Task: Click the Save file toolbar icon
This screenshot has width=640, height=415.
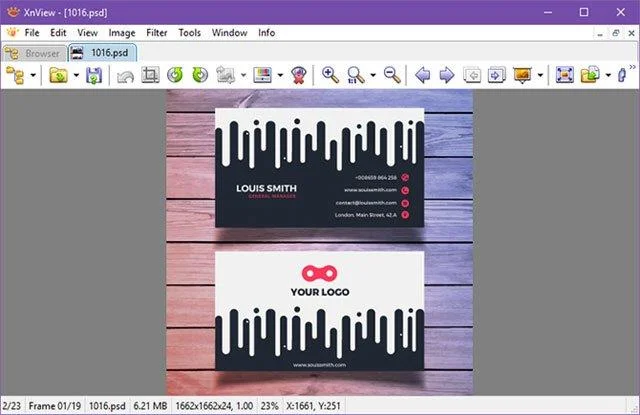Action: (x=94, y=75)
